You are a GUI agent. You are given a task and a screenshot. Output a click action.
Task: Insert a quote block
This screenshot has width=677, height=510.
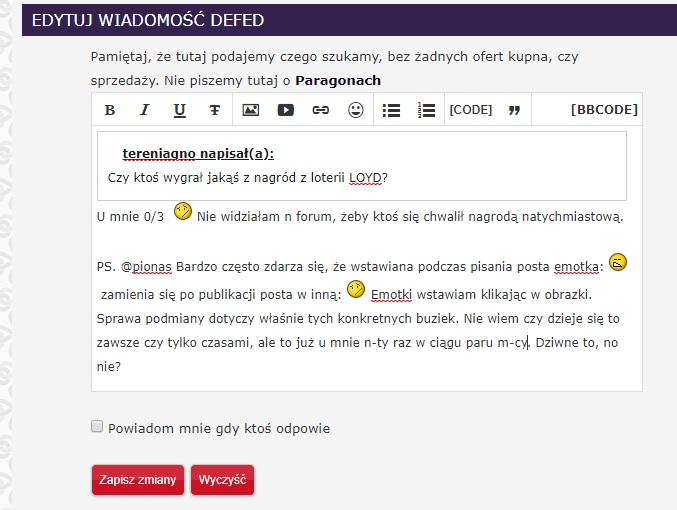coord(514,110)
